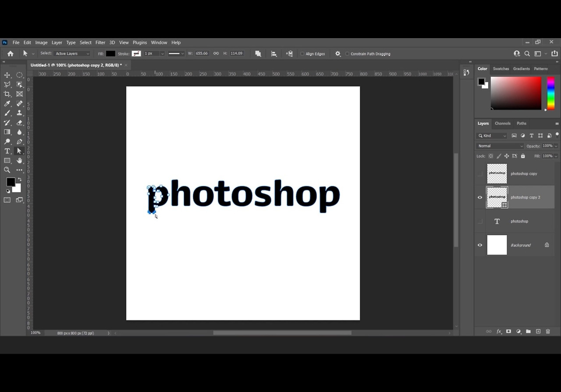
Task: Open the Normal blend mode dropdown
Action: coord(500,146)
